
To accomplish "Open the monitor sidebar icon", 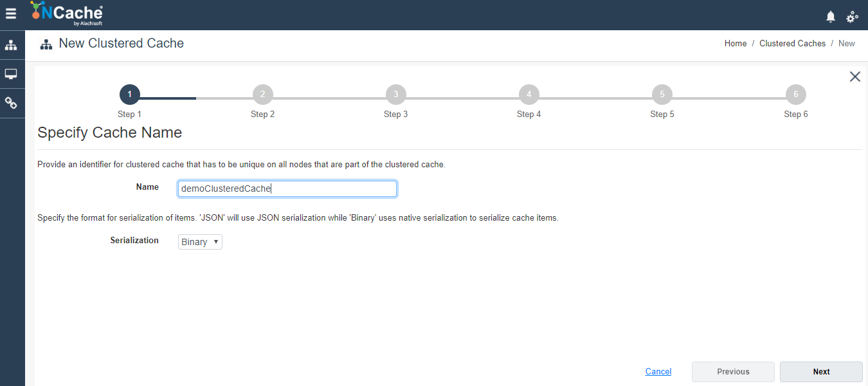I will point(11,74).
